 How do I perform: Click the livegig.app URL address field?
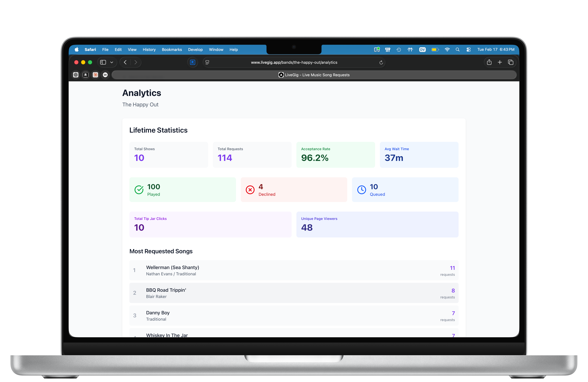tap(294, 62)
